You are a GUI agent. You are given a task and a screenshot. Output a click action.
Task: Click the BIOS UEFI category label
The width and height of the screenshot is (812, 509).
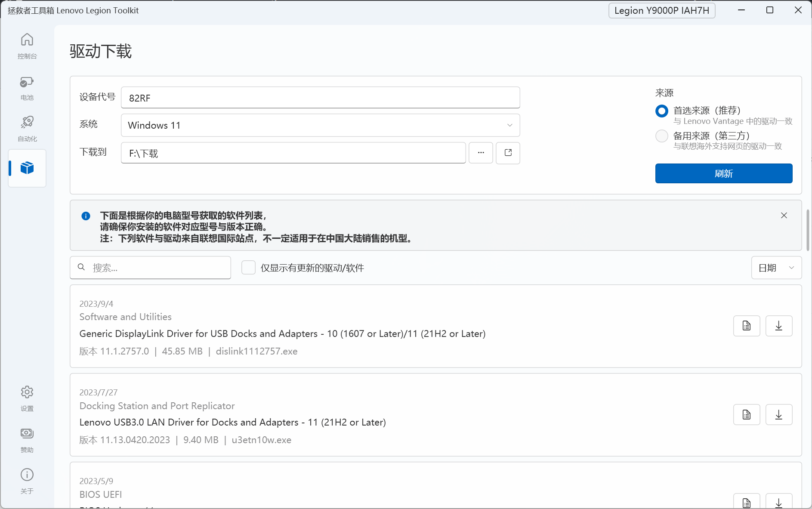click(101, 494)
